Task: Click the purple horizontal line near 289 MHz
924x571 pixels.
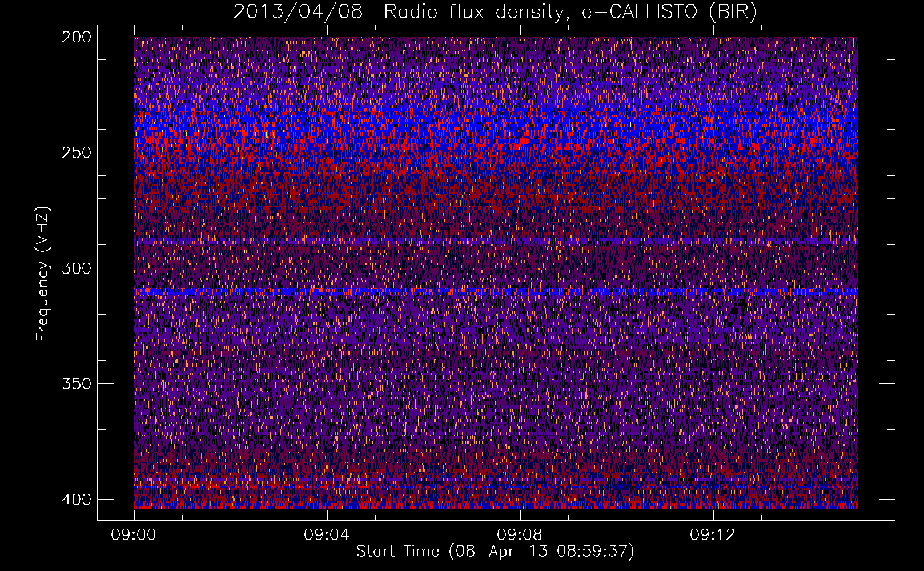Action: click(496, 242)
